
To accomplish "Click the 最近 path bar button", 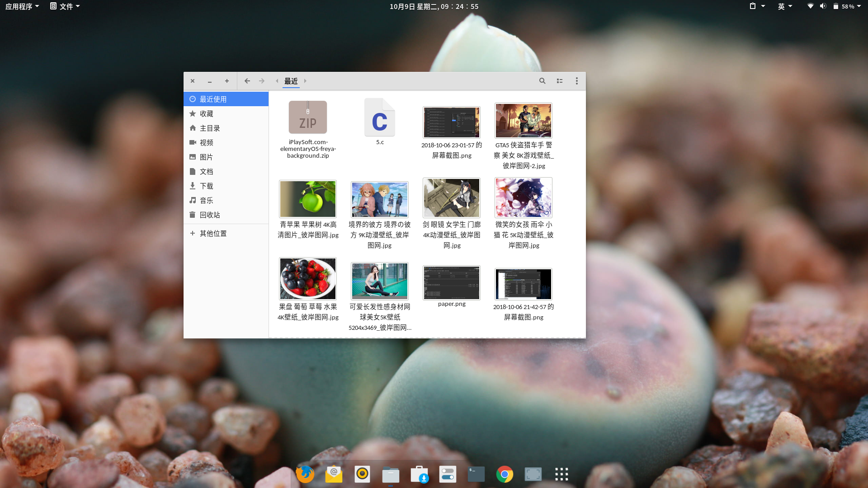I will coord(291,81).
